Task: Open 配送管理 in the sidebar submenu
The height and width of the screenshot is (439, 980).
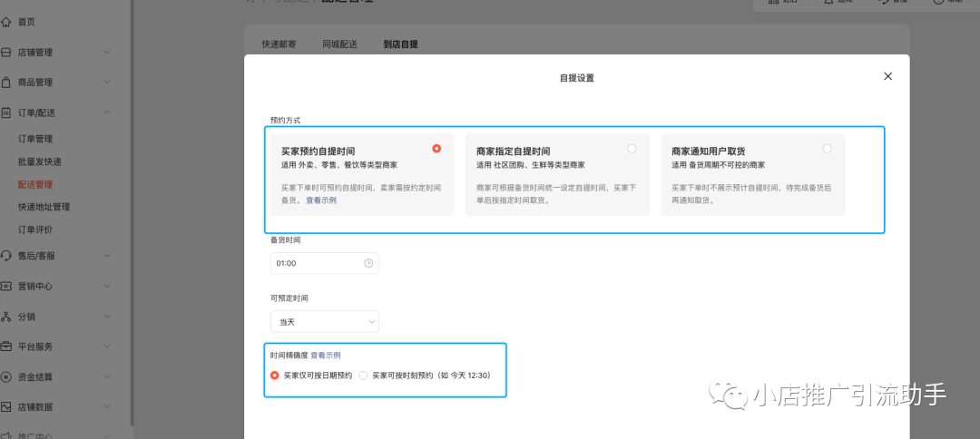Action: [x=35, y=185]
